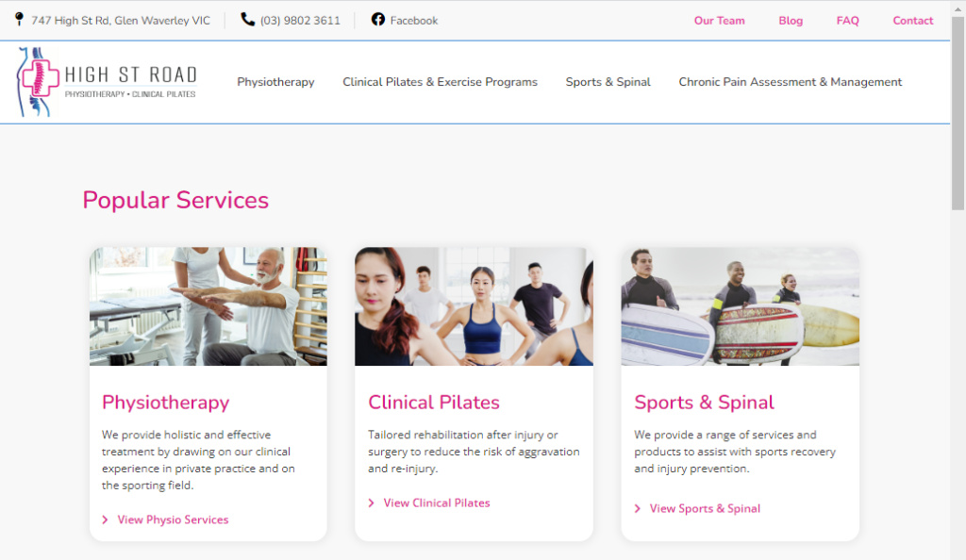Image resolution: width=966 pixels, height=560 pixels.
Task: Click the View Physio Services link
Action: coord(174,520)
